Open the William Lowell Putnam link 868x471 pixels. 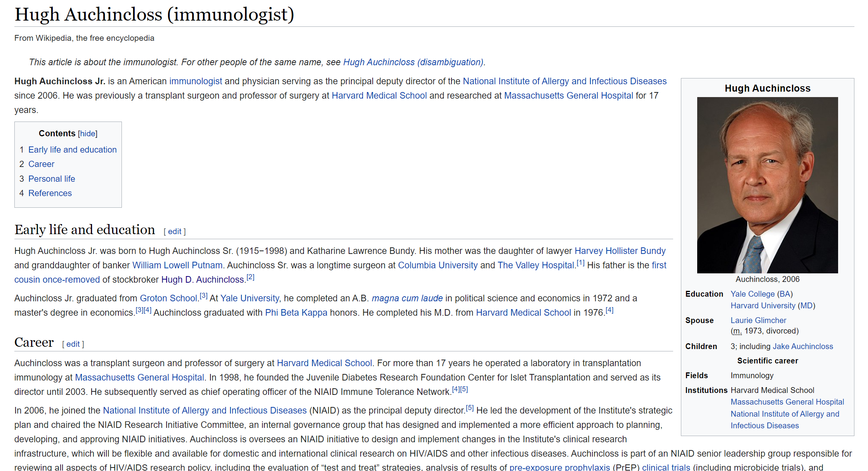177,265
